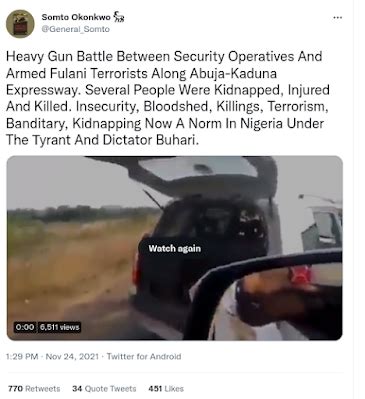Click the 1:29 PM Nov 24, 2021 timestamp
Screen dimensions: 365x399
pos(52,357)
